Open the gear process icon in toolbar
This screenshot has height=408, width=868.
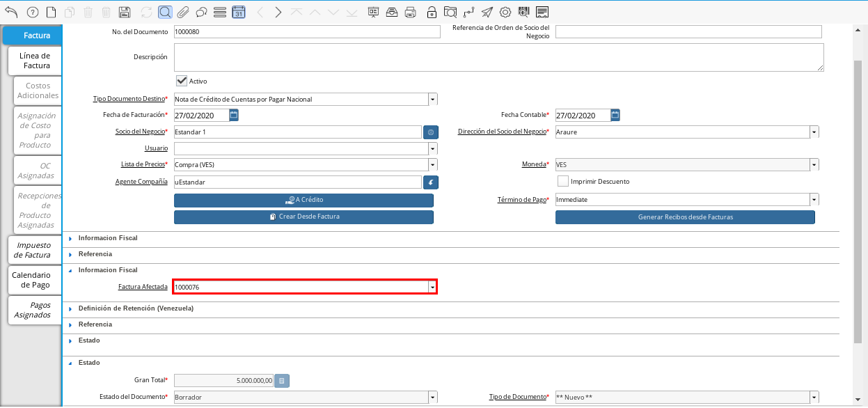coord(505,12)
